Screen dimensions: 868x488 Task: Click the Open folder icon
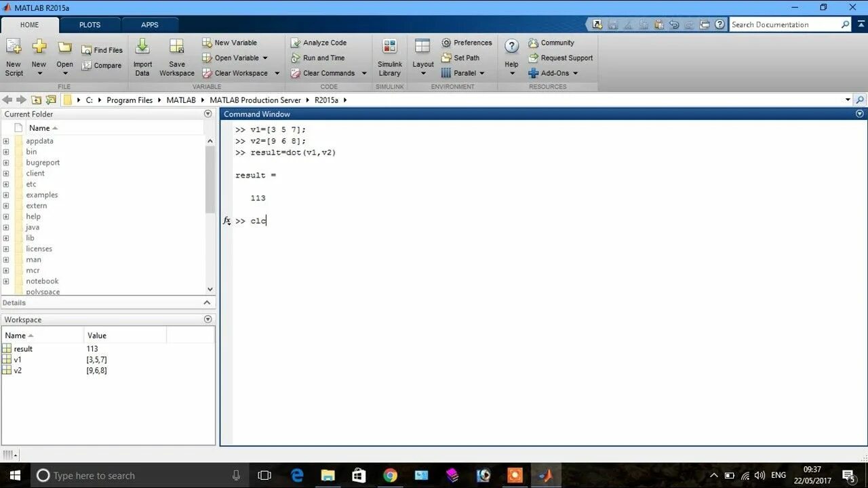pos(64,47)
